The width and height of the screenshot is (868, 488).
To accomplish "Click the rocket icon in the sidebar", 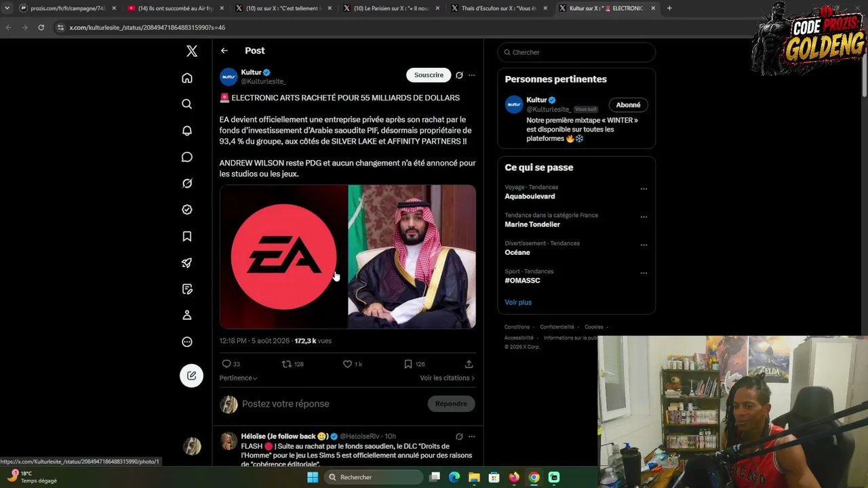I will point(187,263).
